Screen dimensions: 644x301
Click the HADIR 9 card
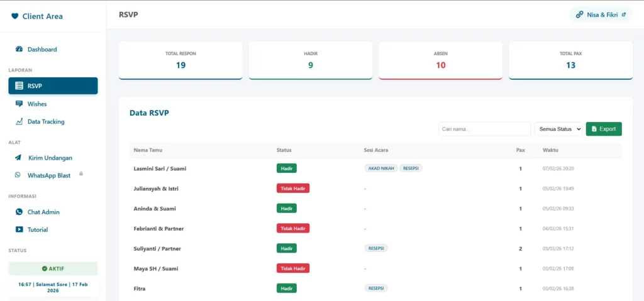click(311, 60)
